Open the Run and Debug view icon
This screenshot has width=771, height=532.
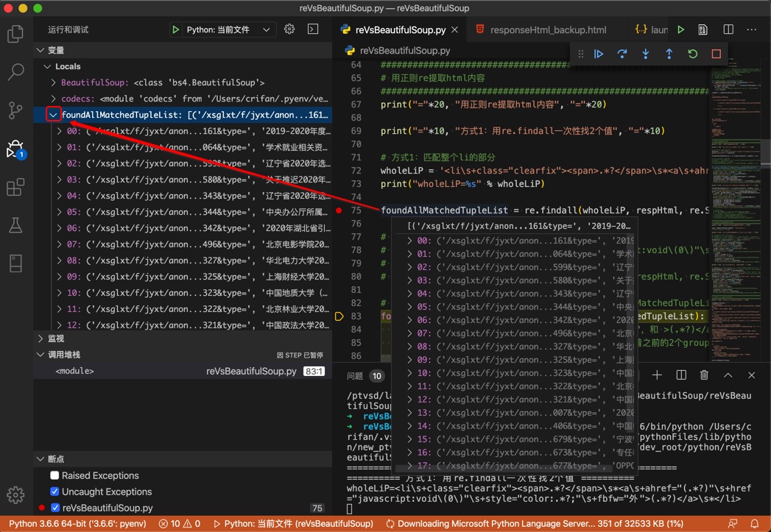click(x=15, y=149)
